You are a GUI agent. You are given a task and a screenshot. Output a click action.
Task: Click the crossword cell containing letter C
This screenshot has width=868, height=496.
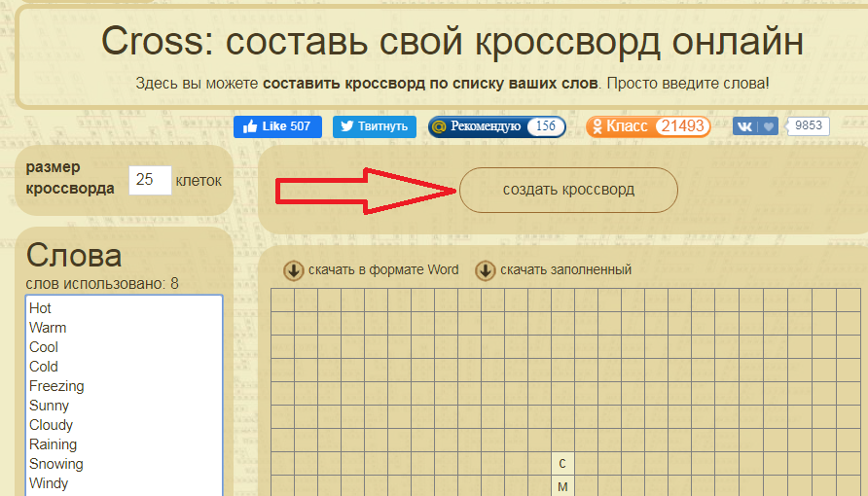point(562,464)
